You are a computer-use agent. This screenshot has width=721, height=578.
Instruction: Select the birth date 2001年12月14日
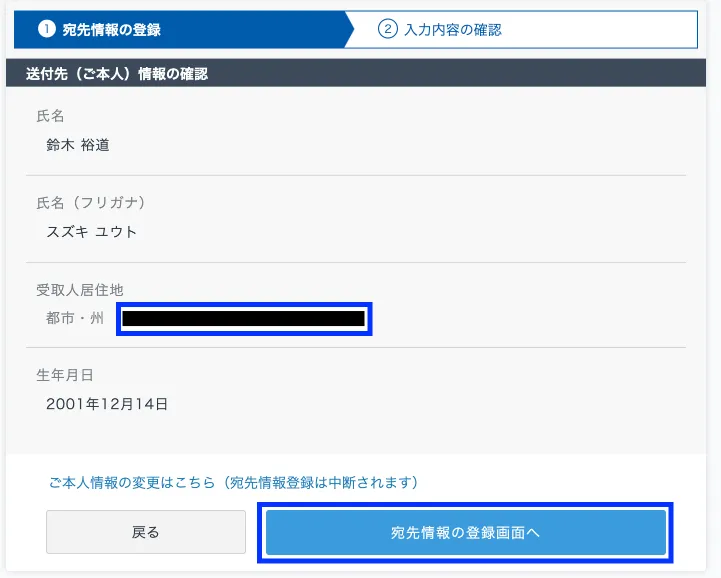click(107, 404)
